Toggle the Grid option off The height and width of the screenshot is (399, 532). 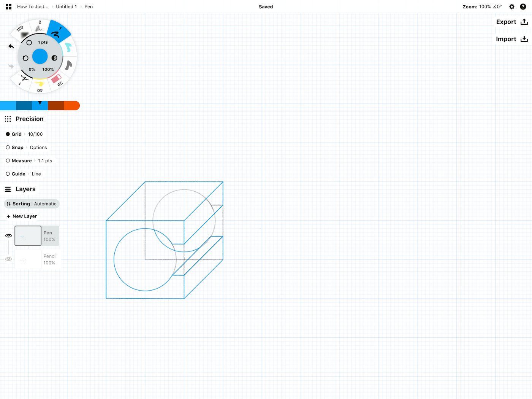[x=8, y=134]
